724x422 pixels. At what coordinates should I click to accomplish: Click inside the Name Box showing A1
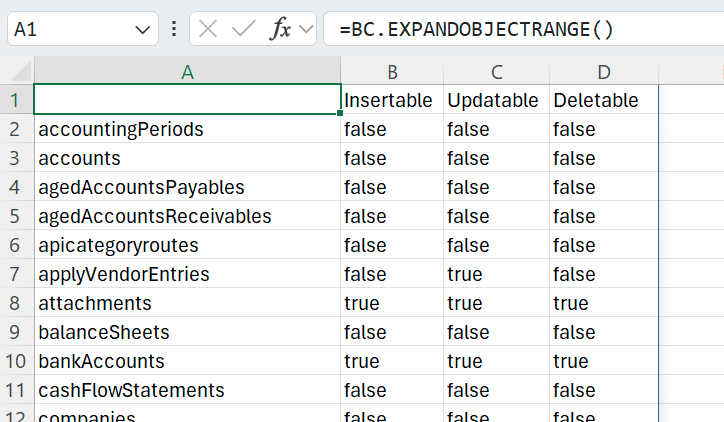point(65,30)
